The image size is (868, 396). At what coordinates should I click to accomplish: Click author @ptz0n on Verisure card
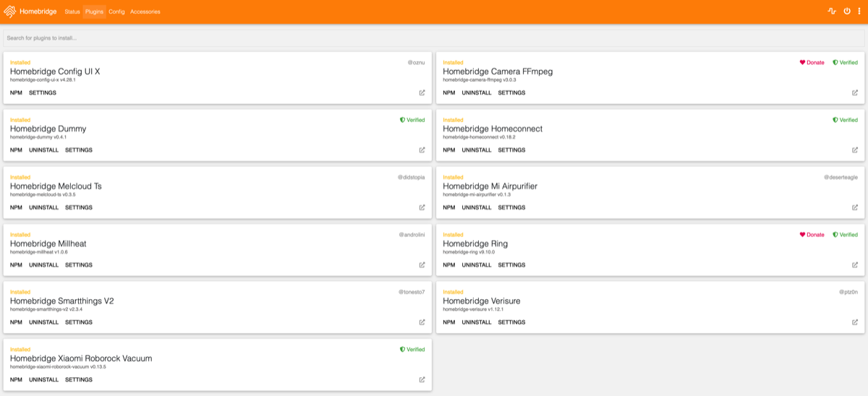click(848, 292)
